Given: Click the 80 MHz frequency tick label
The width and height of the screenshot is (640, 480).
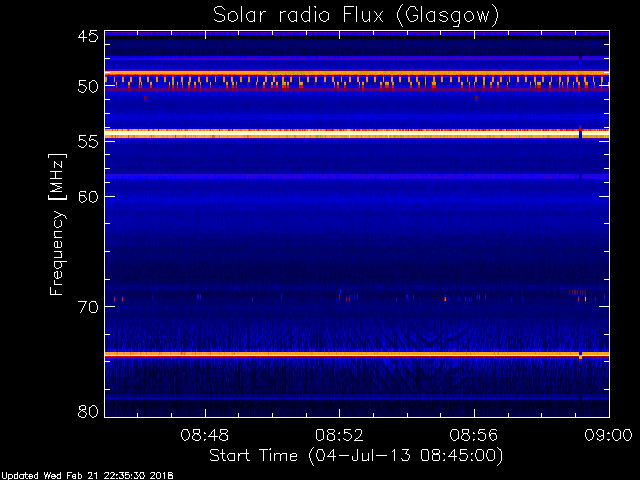Looking at the screenshot, I should tap(87, 411).
